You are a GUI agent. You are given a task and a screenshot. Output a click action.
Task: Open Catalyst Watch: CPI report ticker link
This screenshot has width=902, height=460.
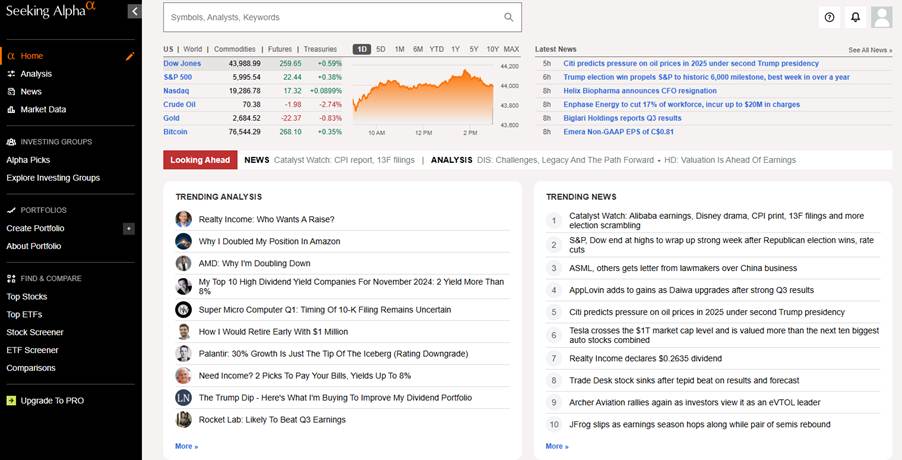pyautogui.click(x=344, y=160)
